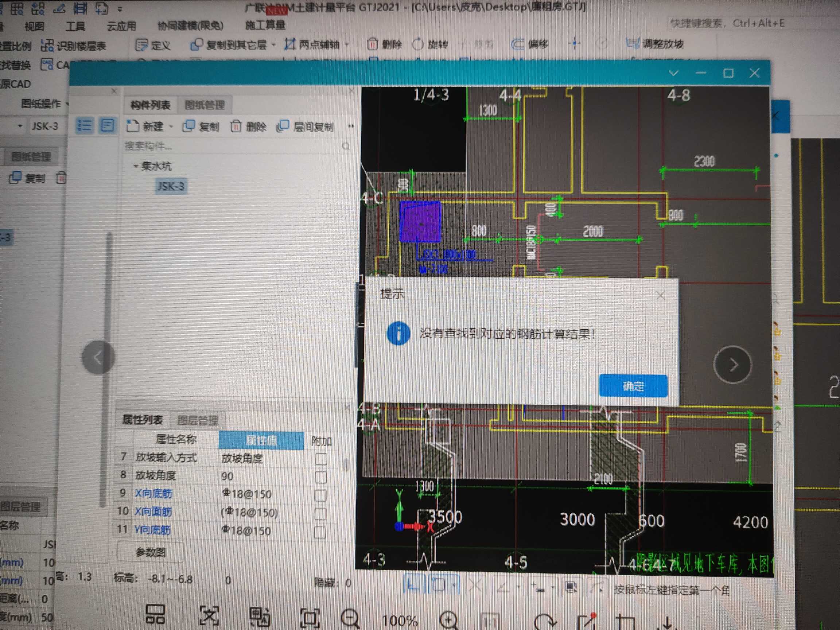
Task: Toggle the 附加 checkbox for X向面筋
Action: [320, 514]
